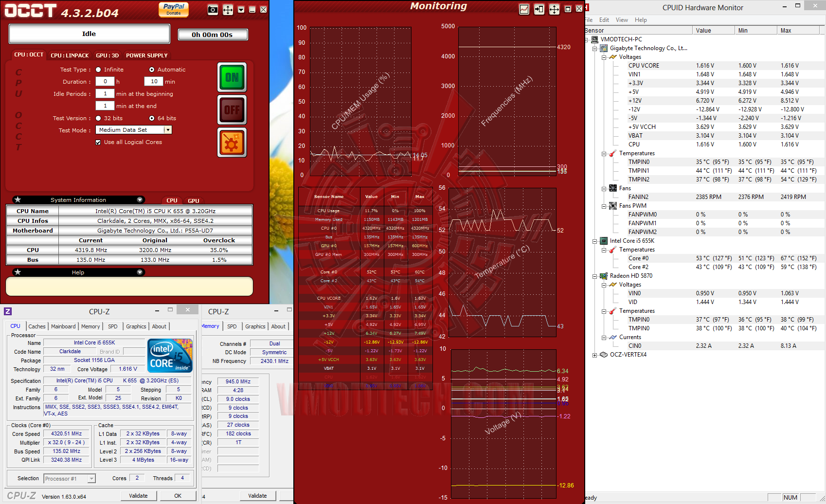Choose the 32 bits test version

[98, 118]
